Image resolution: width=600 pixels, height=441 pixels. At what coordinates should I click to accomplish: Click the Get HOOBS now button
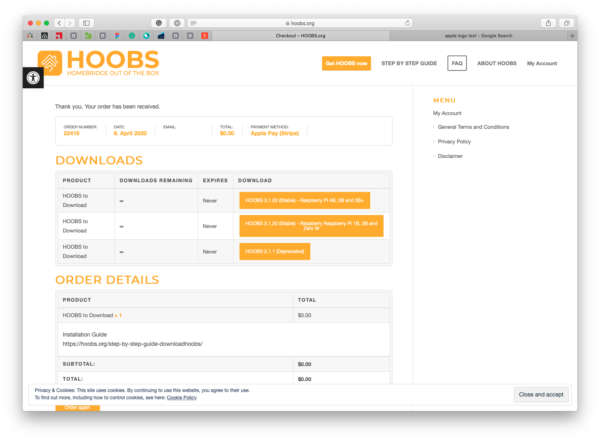346,63
